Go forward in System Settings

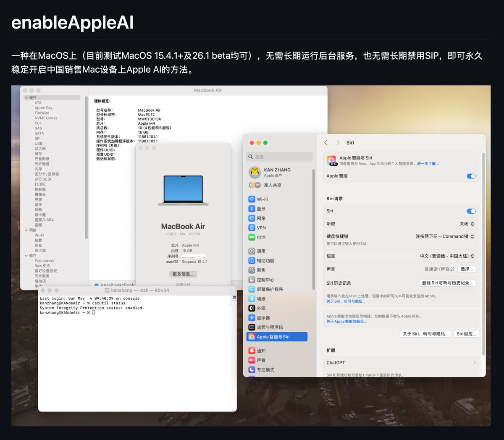[338, 143]
